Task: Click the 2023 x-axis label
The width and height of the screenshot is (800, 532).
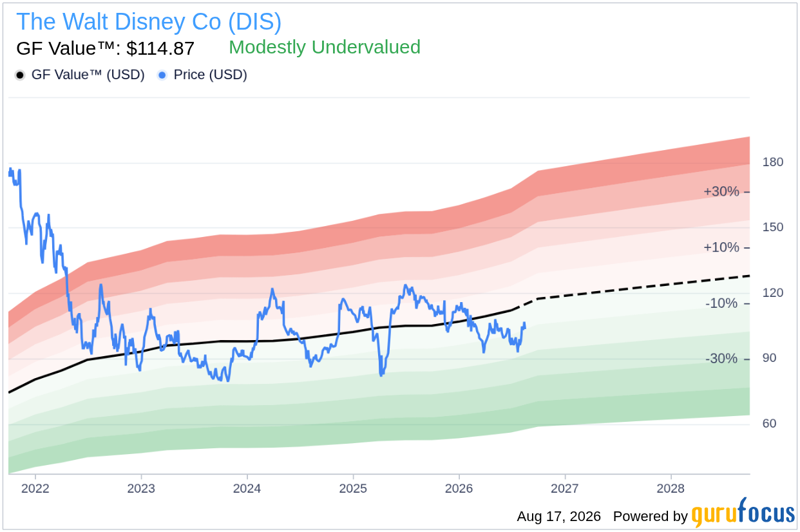Action: 141,489
